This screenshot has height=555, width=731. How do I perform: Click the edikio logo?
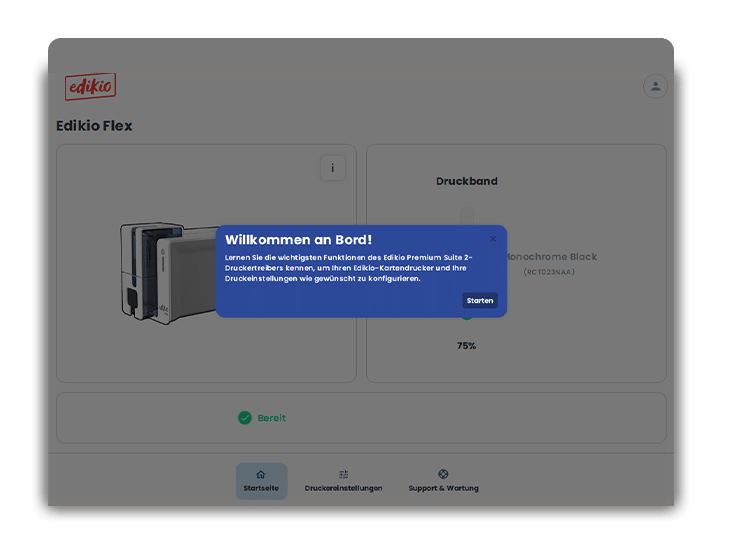click(90, 87)
